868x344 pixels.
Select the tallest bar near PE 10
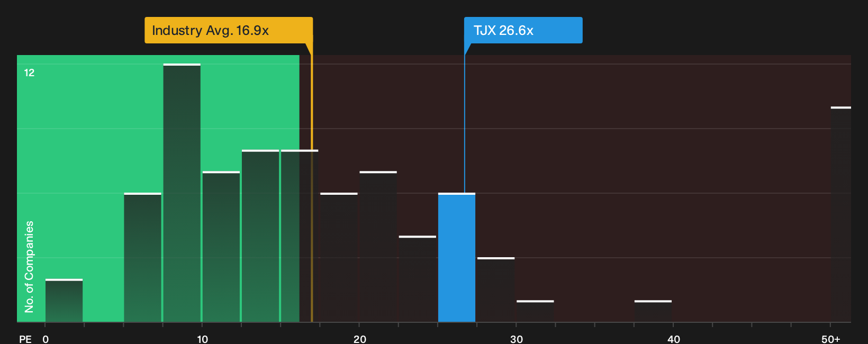coord(182,193)
